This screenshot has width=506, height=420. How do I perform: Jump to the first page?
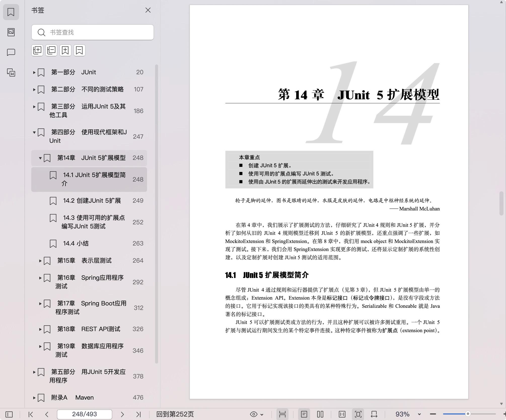click(31, 414)
